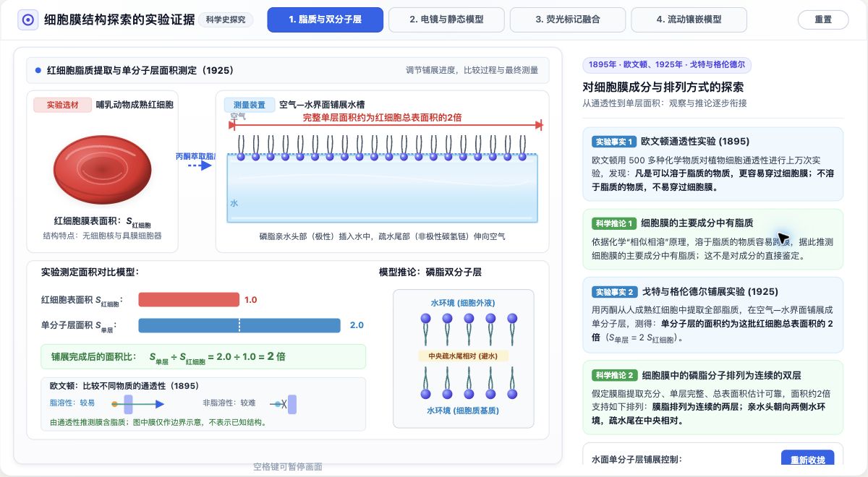The width and height of the screenshot is (868, 477).
Task: Click the 科学推论 1 badge
Action: point(614,223)
